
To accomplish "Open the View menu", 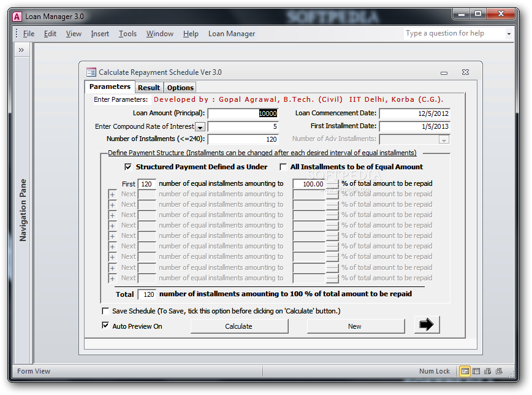I will pyautogui.click(x=74, y=34).
